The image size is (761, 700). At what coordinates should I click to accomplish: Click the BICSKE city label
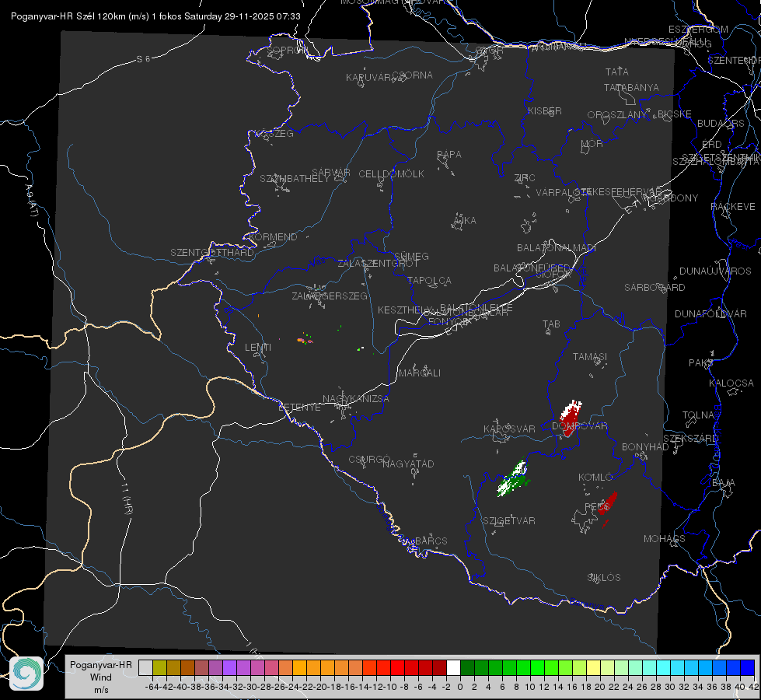(x=675, y=114)
